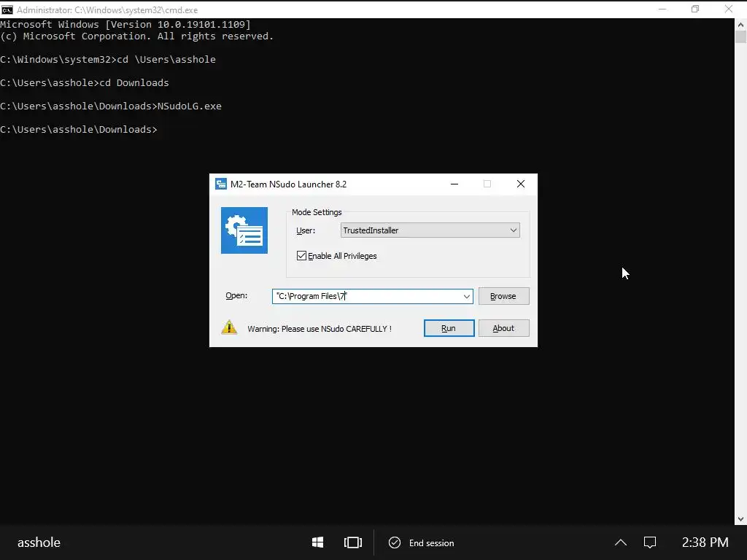Click the cmd window scrollbar up arrow
Image resolution: width=747 pixels, height=560 pixels.
[x=741, y=24]
